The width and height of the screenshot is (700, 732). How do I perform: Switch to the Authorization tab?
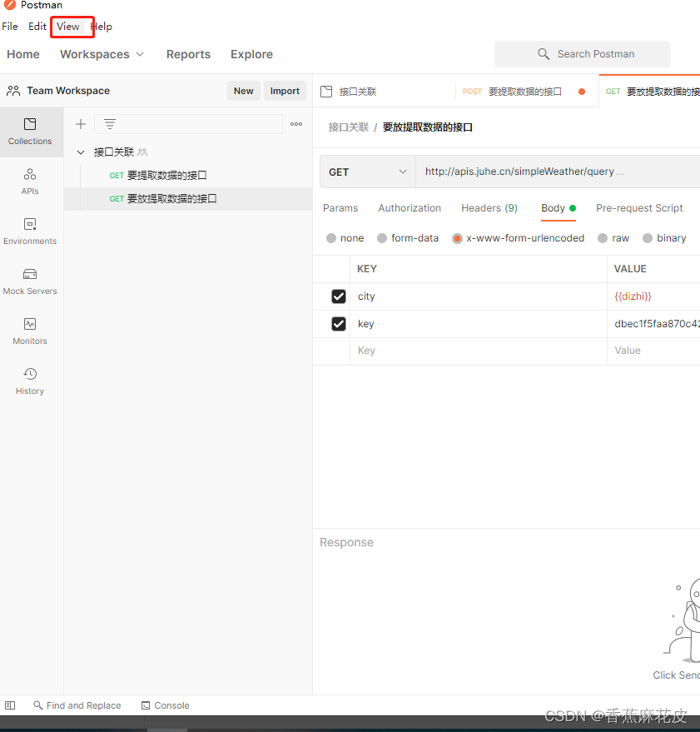point(410,208)
